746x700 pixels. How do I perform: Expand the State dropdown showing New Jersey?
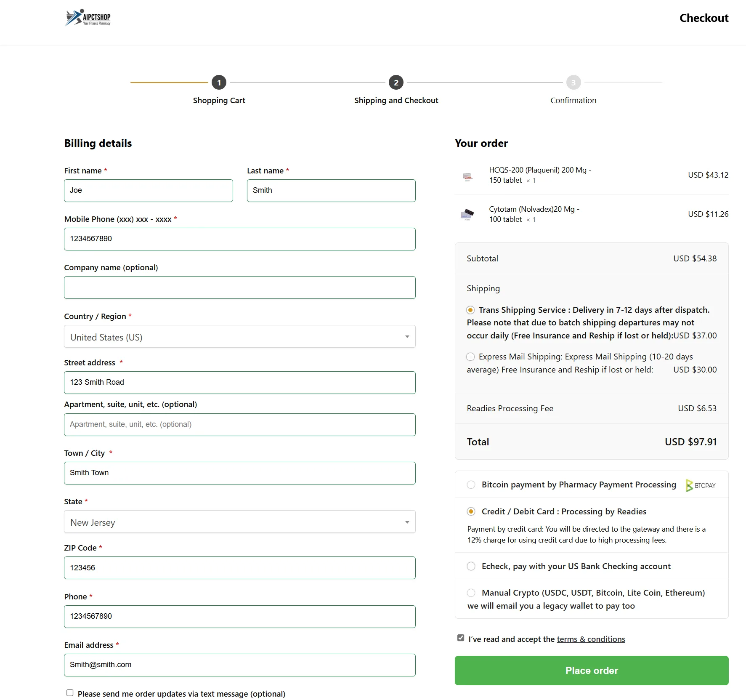(239, 522)
